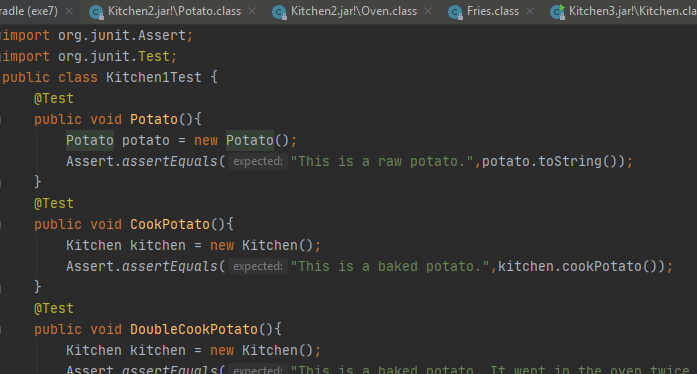The width and height of the screenshot is (697, 374).
Task: Close the Potato.class tab
Action: pyautogui.click(x=252, y=11)
